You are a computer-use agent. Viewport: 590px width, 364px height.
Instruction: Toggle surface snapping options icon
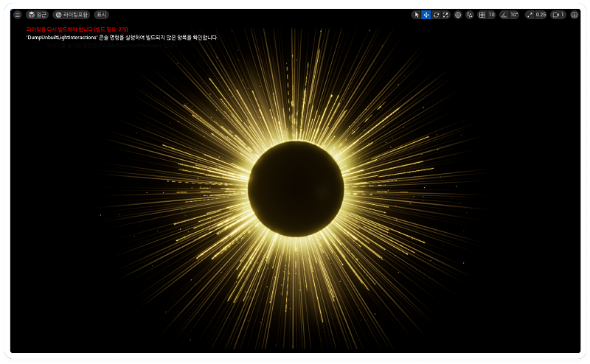click(x=469, y=15)
